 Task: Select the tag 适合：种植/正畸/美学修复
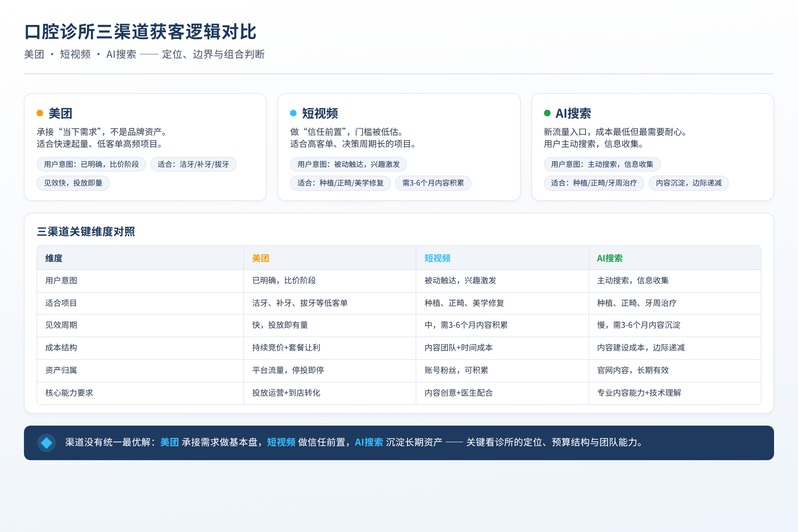pyautogui.click(x=340, y=183)
